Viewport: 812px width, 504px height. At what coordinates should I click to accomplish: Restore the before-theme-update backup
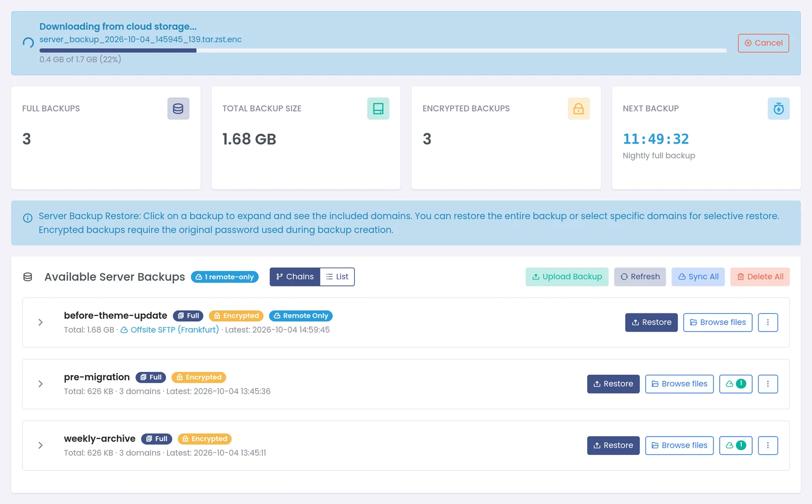652,322
